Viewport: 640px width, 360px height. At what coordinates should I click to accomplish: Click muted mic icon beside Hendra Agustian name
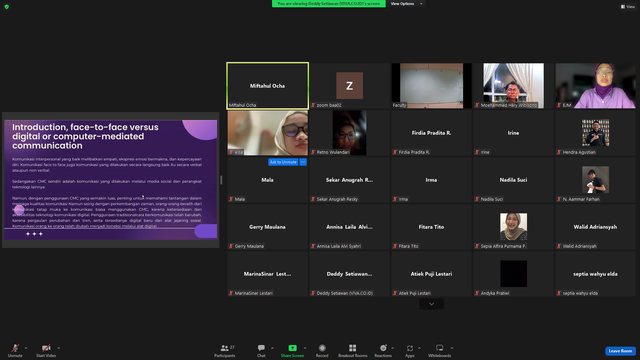point(559,152)
